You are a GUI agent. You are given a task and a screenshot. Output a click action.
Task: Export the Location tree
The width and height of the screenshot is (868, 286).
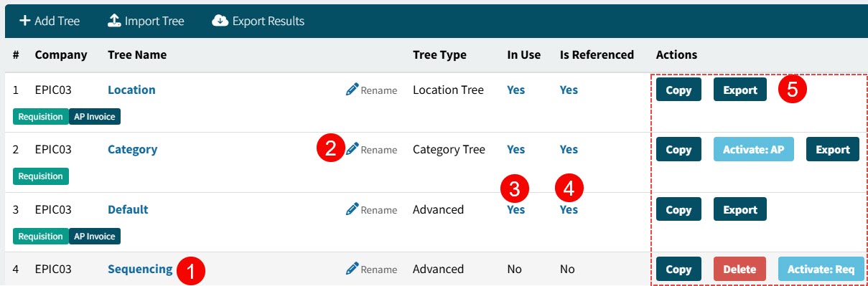click(x=740, y=90)
